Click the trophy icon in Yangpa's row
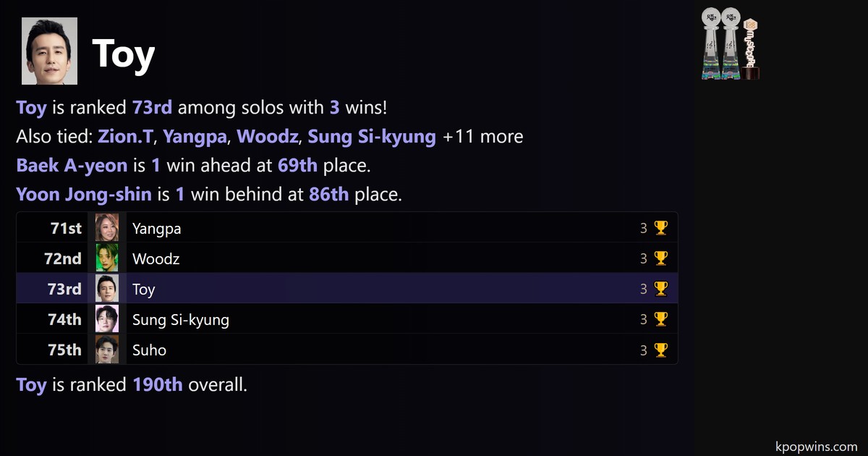Screen dimensions: 868x456 pos(660,229)
